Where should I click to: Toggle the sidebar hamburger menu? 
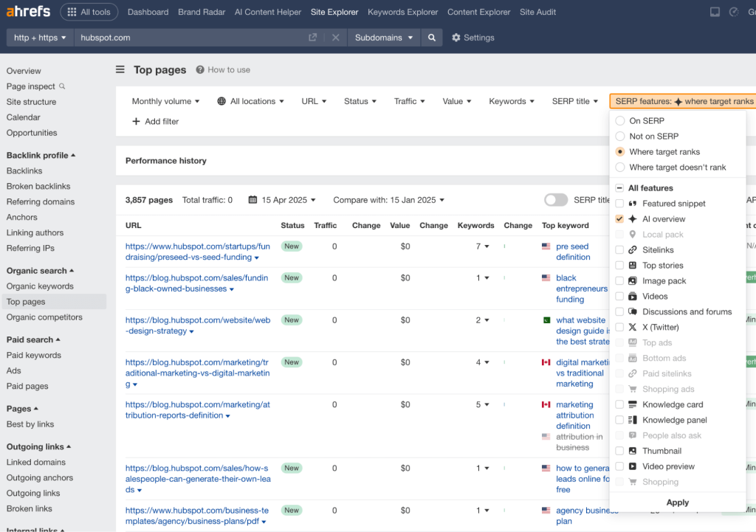(120, 70)
